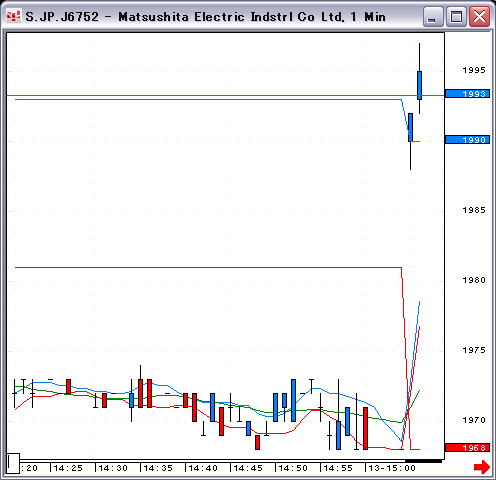Click the blue 1990 price label
This screenshot has width=496, height=480.
point(467,140)
